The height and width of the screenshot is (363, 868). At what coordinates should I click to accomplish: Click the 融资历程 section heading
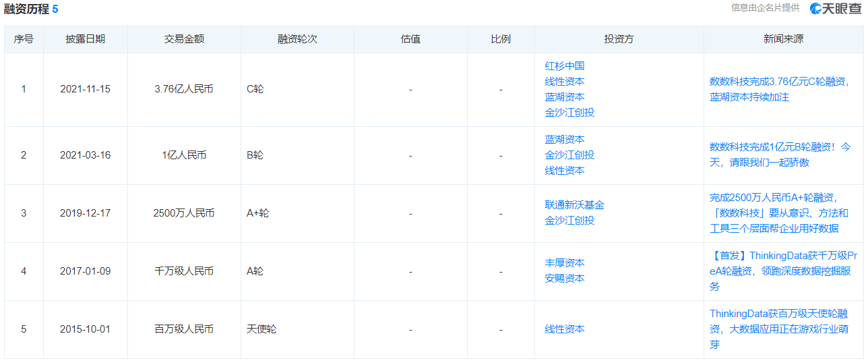(26, 9)
